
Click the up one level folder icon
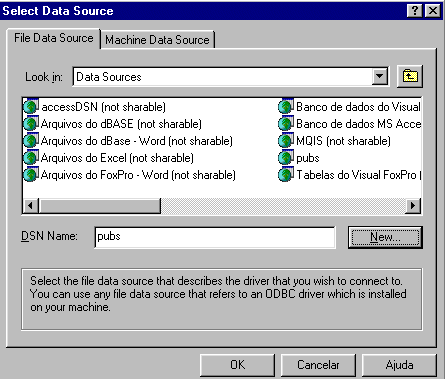(x=410, y=76)
